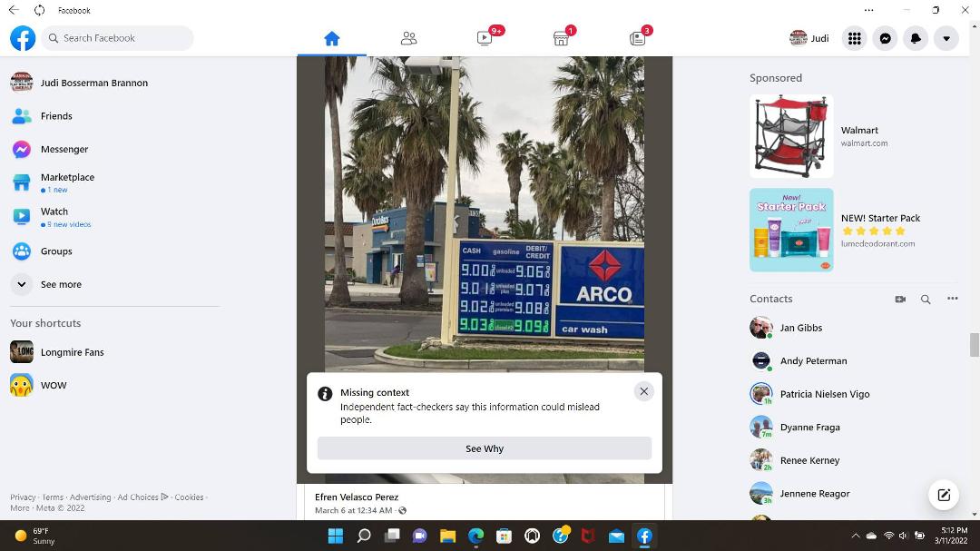
Task: Click the Privacy footer link
Action: coord(23,497)
